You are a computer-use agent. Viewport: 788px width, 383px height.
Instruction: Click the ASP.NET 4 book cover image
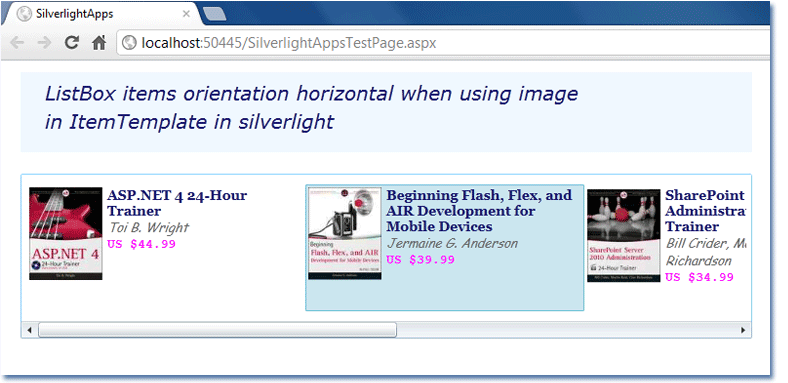pos(66,234)
